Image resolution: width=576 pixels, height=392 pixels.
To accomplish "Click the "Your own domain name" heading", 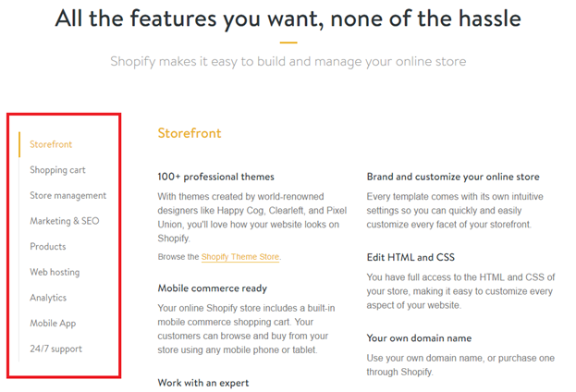I will pos(419,338).
